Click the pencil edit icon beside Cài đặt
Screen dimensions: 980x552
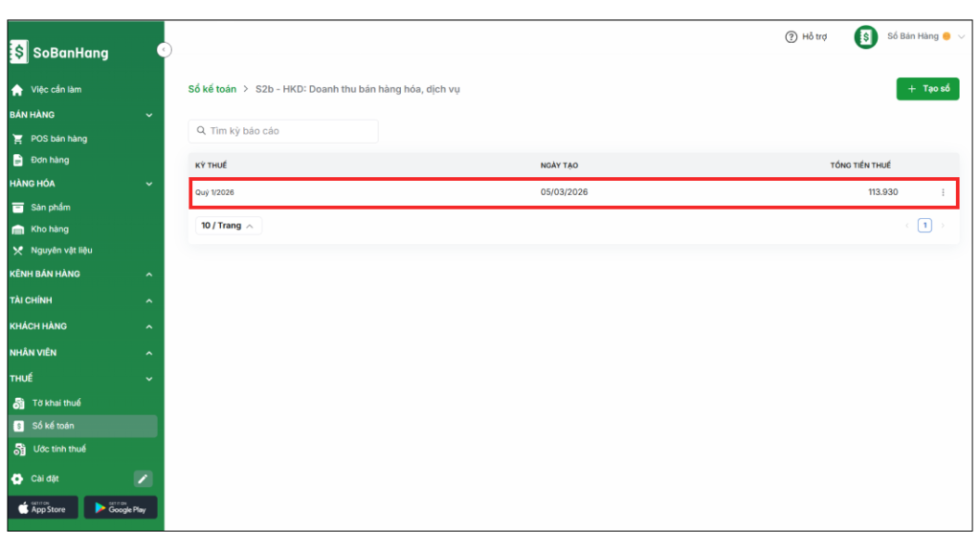[x=143, y=478]
